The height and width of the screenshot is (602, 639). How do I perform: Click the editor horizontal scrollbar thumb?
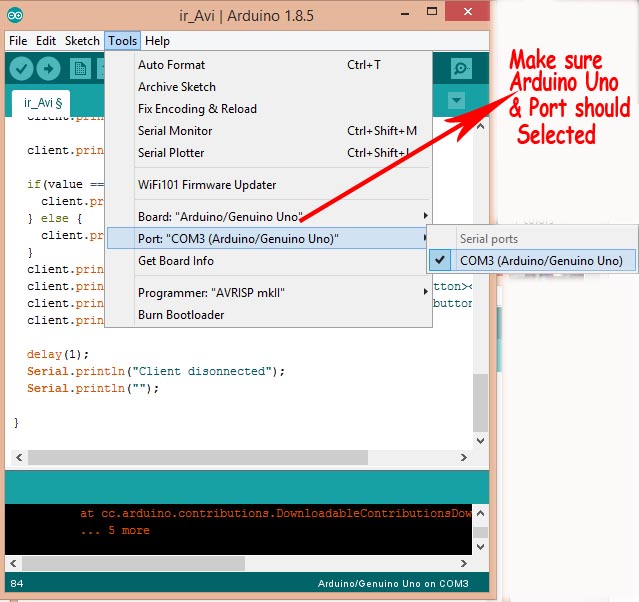[198, 457]
